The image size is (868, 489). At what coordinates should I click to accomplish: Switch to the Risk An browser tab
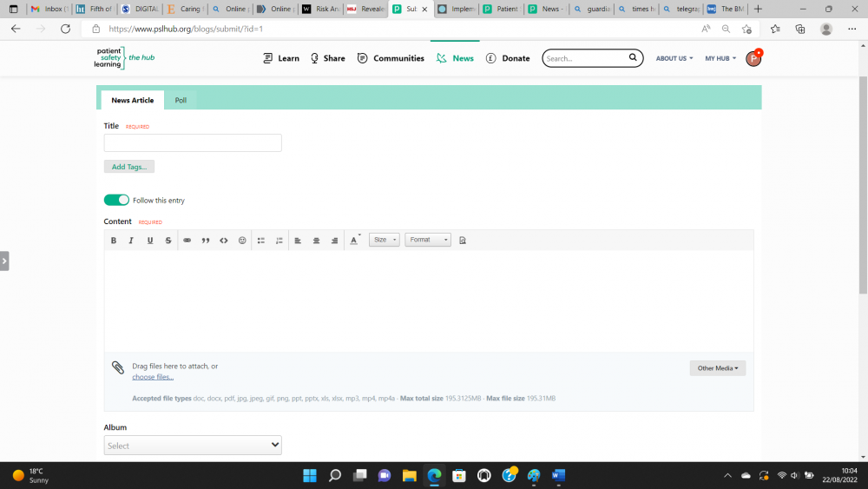[x=321, y=9]
